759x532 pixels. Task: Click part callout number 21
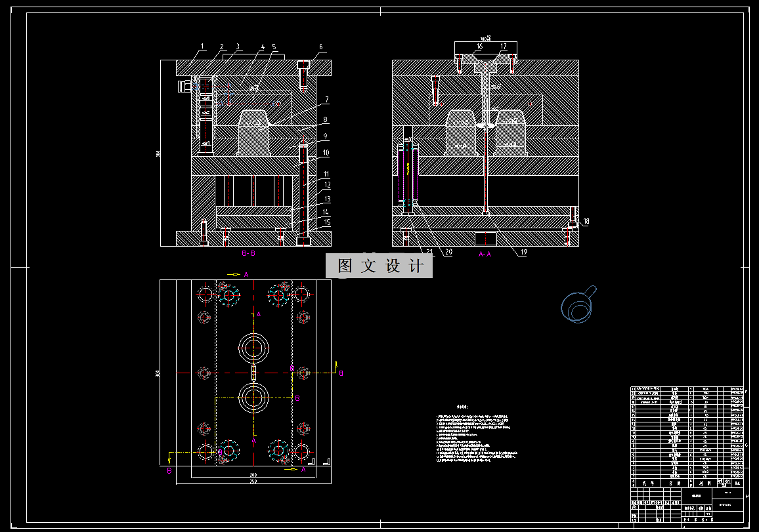point(430,252)
